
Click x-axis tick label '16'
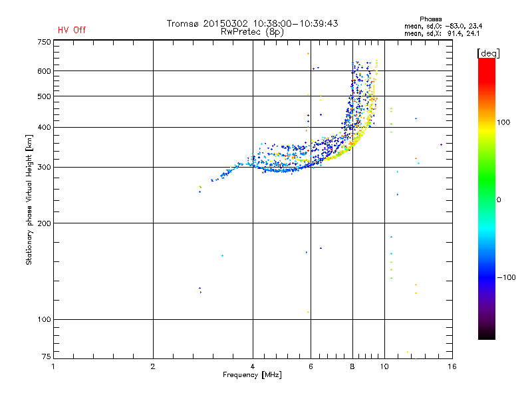point(452,366)
